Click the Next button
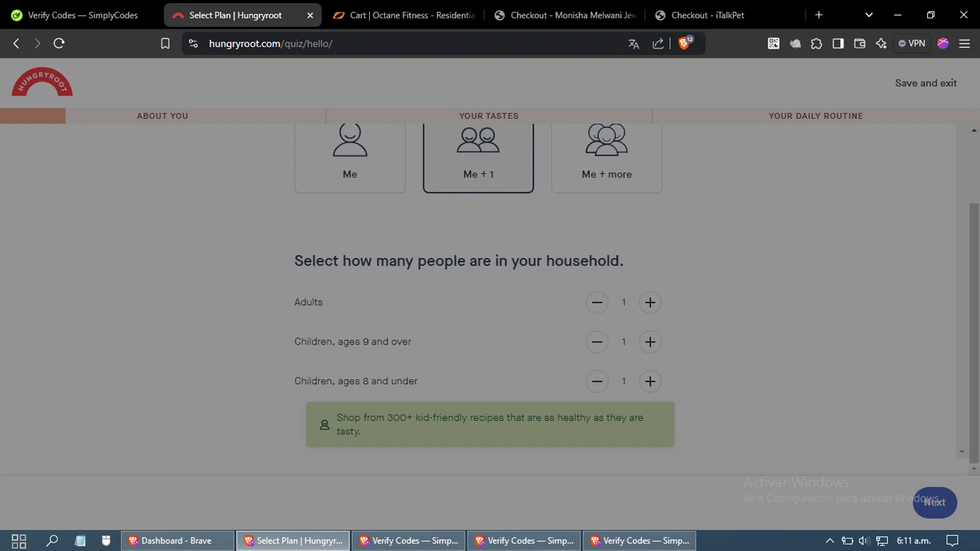The image size is (980, 551). pyautogui.click(x=934, y=503)
